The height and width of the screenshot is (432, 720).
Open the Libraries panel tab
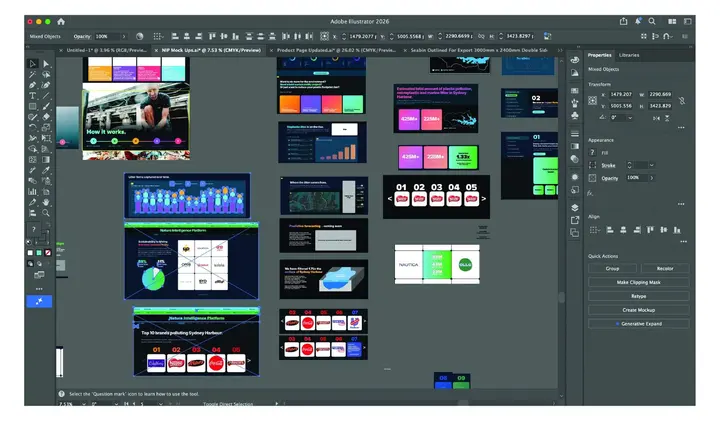pos(629,55)
